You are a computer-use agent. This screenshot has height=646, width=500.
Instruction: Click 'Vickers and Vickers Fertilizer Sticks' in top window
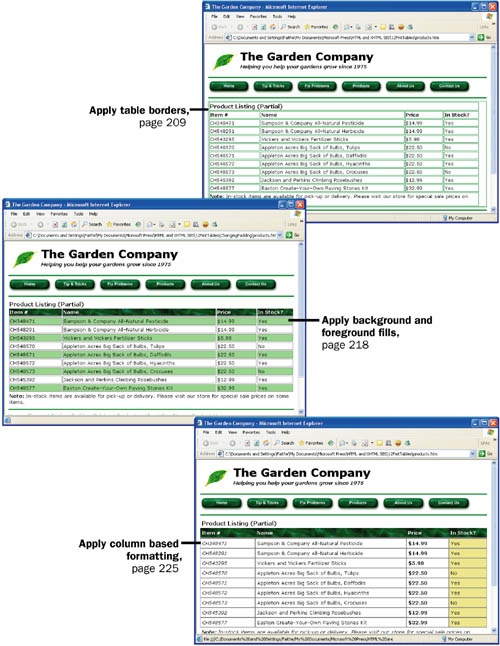tap(304, 139)
